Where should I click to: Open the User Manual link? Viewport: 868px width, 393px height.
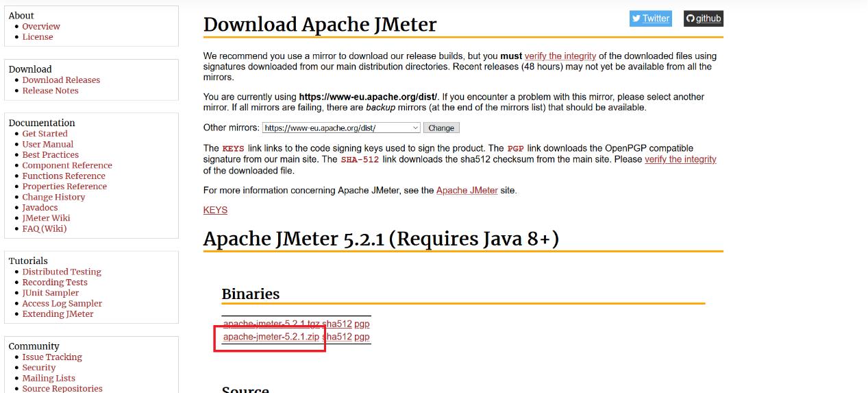(48, 144)
